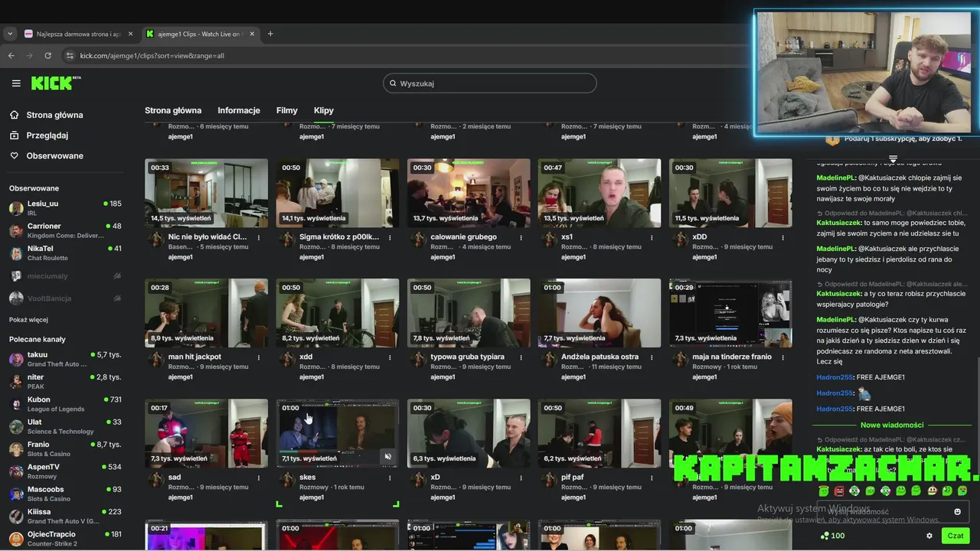Open the 'maja na tinderze franio' clip thumbnail
This screenshot has height=551, width=980.
pyautogui.click(x=730, y=313)
